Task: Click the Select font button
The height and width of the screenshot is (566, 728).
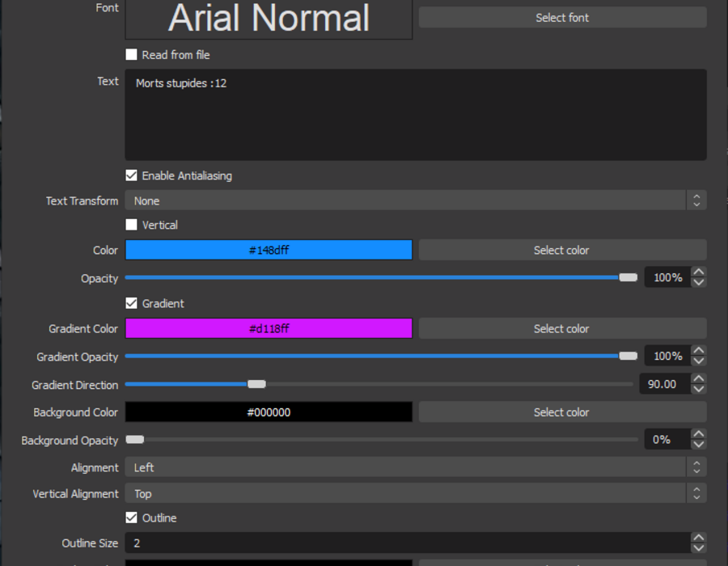Action: 563,18
